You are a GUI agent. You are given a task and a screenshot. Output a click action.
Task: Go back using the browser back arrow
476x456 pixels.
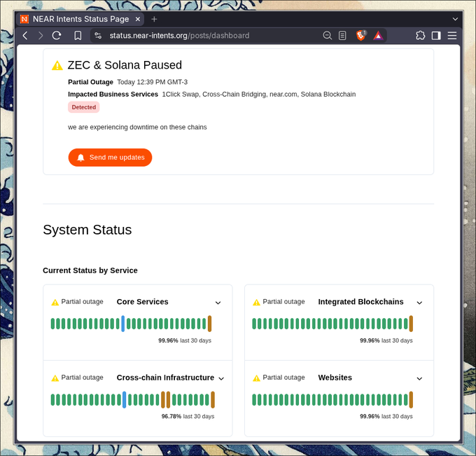coord(25,36)
